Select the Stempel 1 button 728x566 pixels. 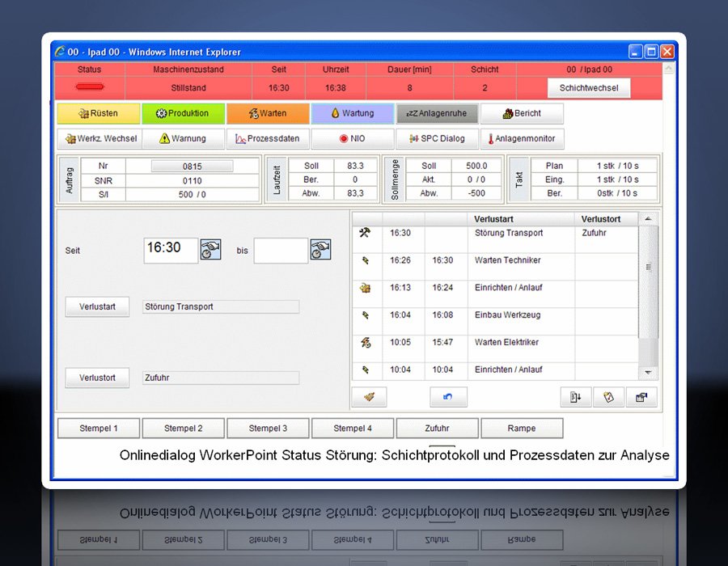[x=99, y=429]
